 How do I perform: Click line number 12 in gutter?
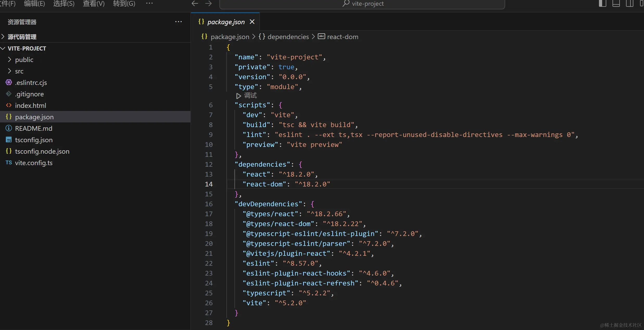tap(209, 164)
